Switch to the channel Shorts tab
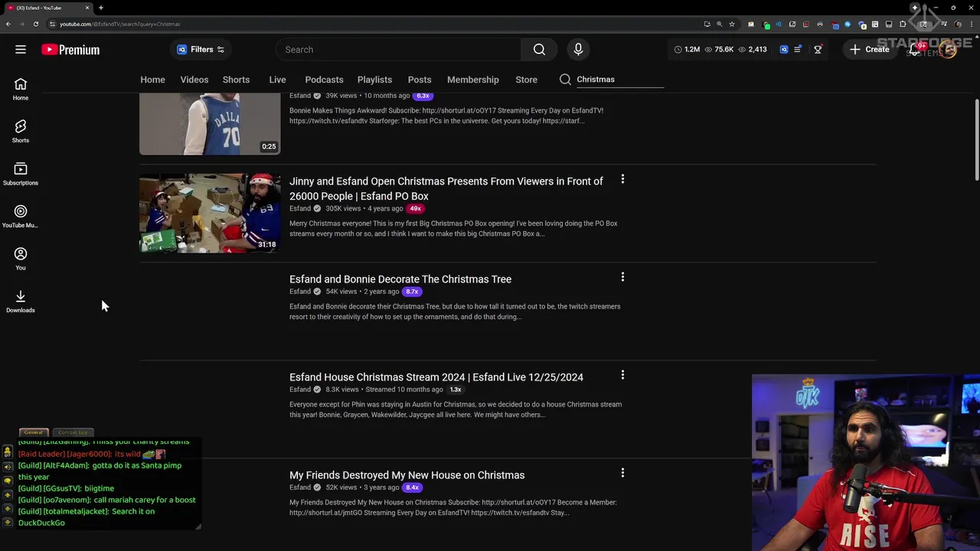The image size is (980, 551). (236, 80)
